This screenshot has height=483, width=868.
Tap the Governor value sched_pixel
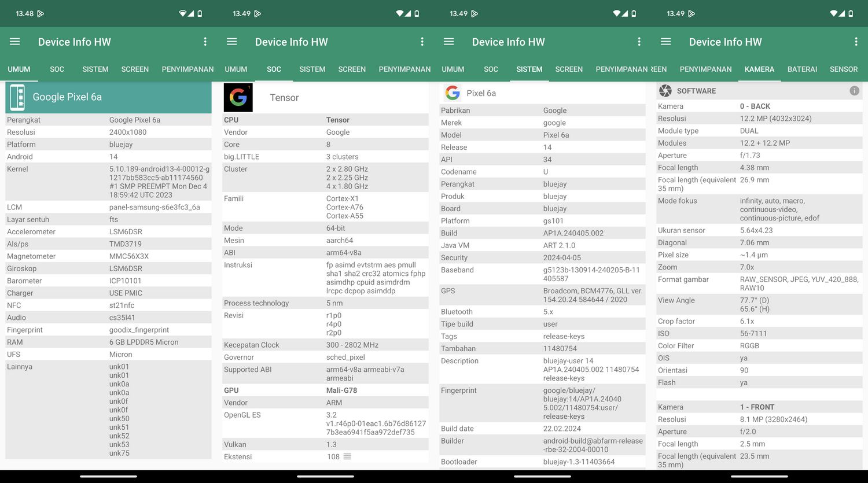[345, 357]
